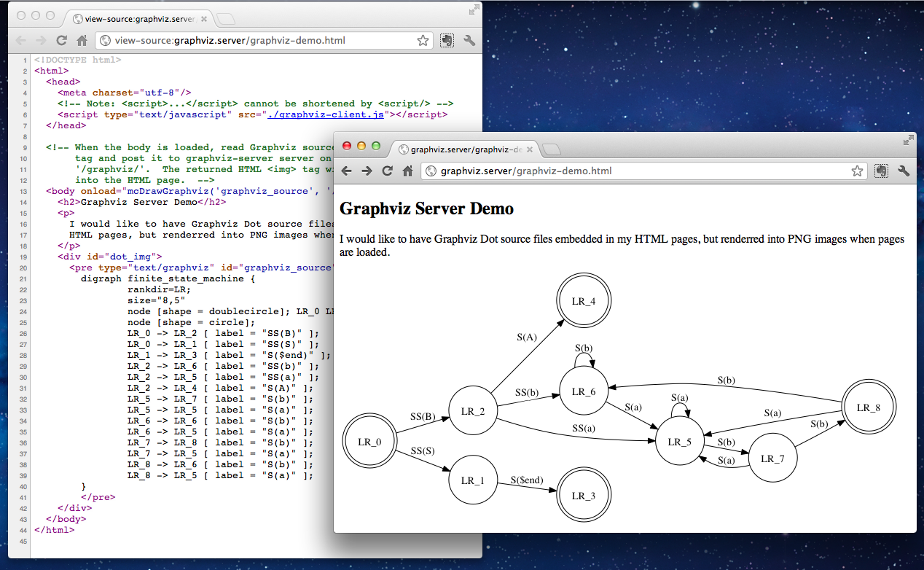Click Forward arrow in graphviz-demo front window
This screenshot has height=570, width=924.
pos(367,171)
